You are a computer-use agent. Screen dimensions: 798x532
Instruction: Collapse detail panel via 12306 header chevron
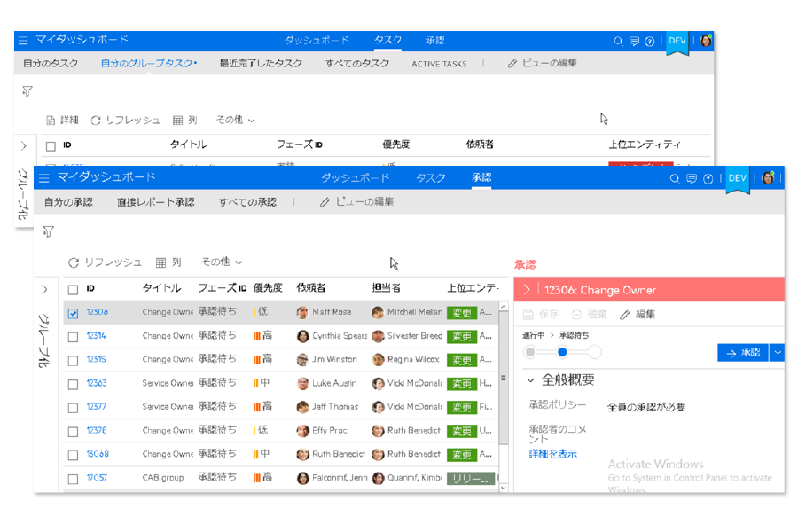point(527,290)
